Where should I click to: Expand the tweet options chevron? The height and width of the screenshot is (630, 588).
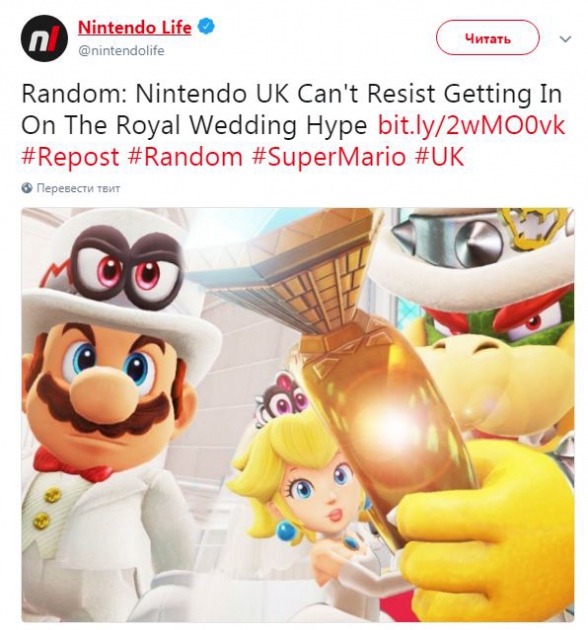565,39
